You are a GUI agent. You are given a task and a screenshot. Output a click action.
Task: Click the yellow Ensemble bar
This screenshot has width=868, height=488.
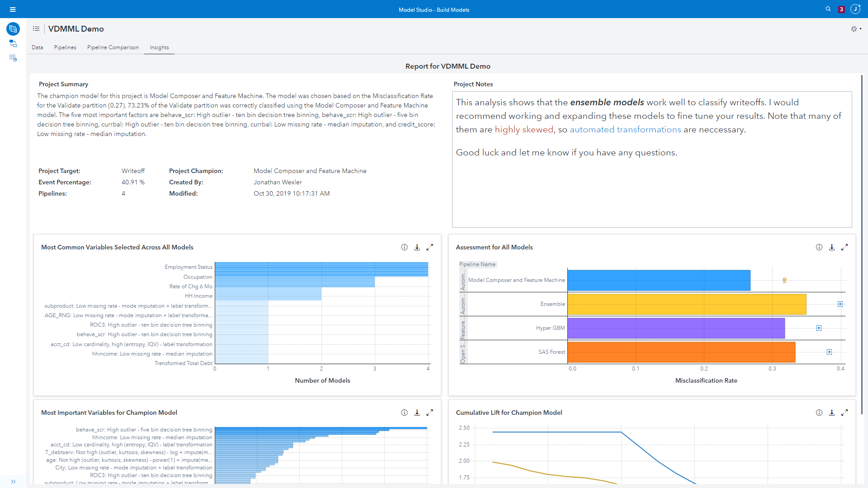tap(687, 304)
